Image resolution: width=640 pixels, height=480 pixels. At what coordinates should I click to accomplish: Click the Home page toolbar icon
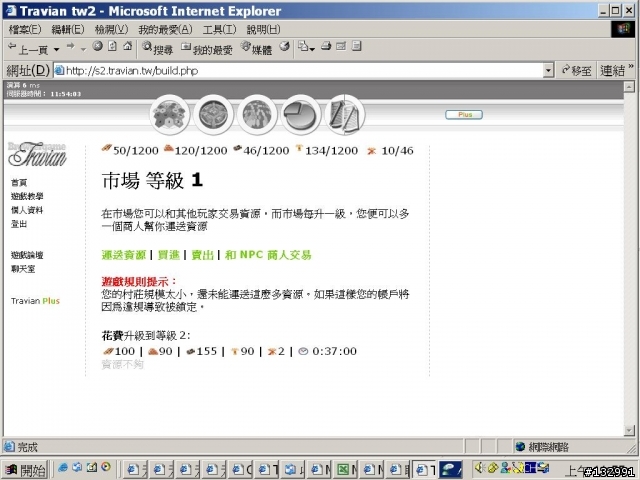pyautogui.click(x=128, y=46)
